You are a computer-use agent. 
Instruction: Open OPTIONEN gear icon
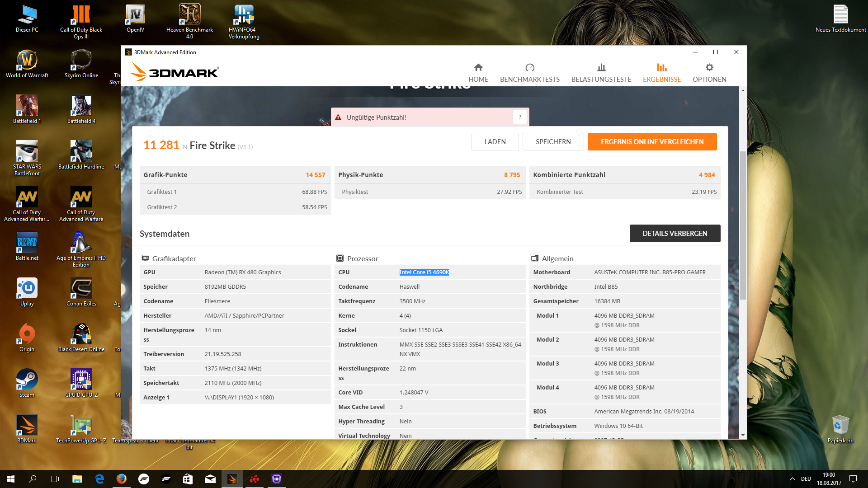click(709, 68)
